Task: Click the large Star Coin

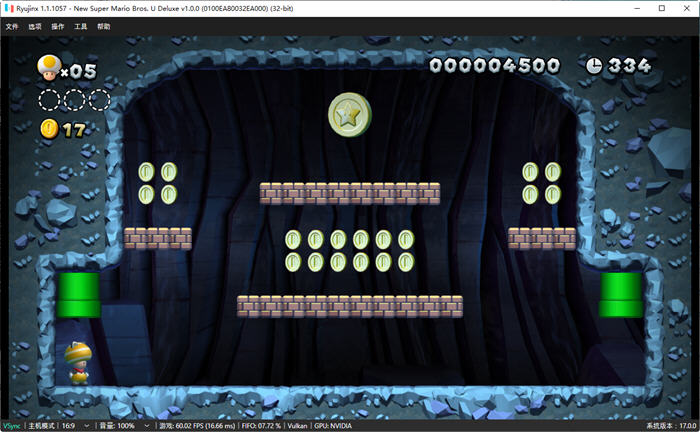Action: pyautogui.click(x=350, y=115)
